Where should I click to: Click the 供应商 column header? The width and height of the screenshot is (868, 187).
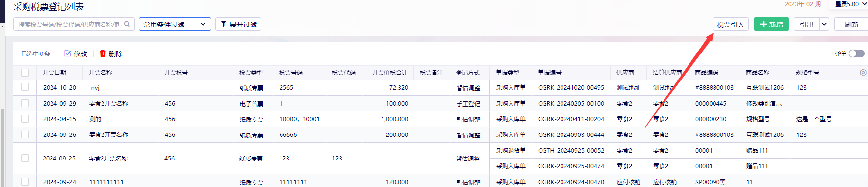625,72
